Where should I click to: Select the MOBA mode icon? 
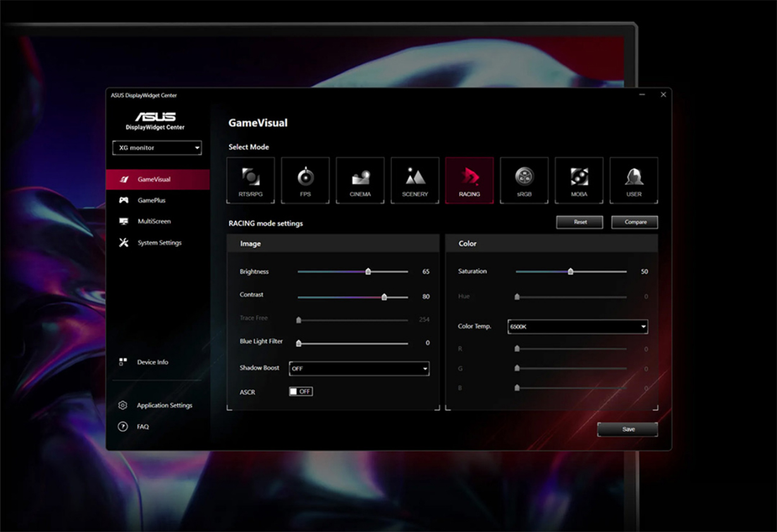578,179
